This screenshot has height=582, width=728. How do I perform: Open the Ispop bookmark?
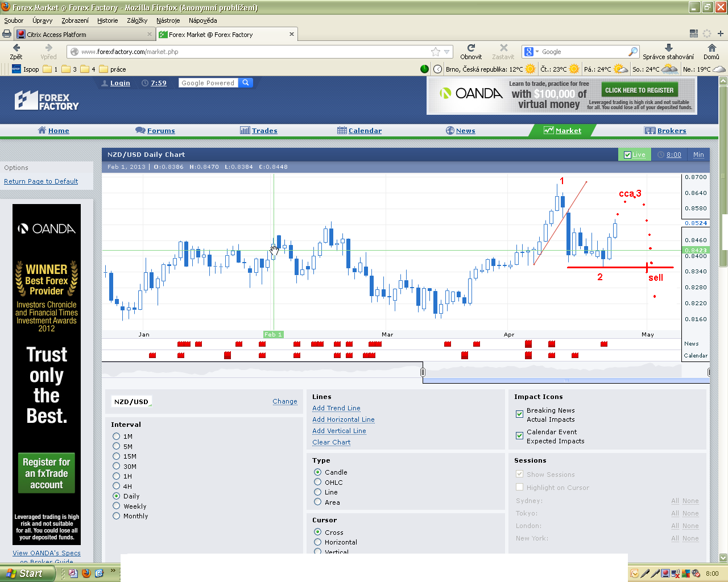coord(26,69)
